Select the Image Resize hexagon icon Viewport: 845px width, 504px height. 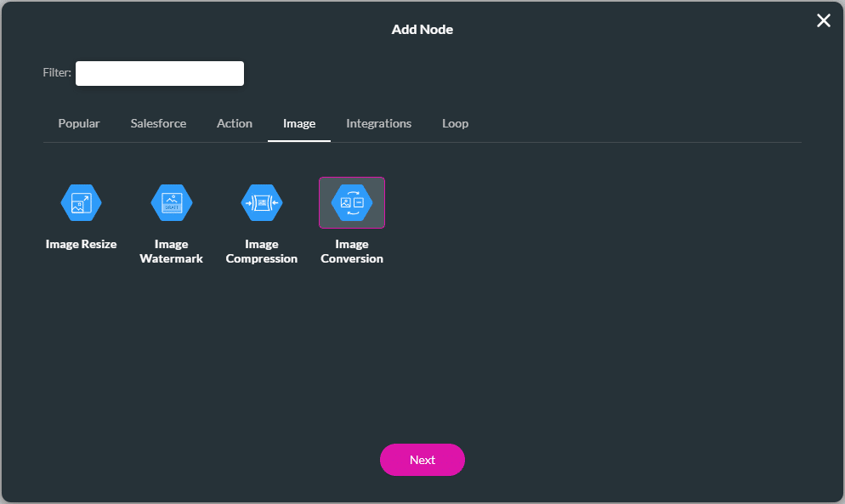81,202
